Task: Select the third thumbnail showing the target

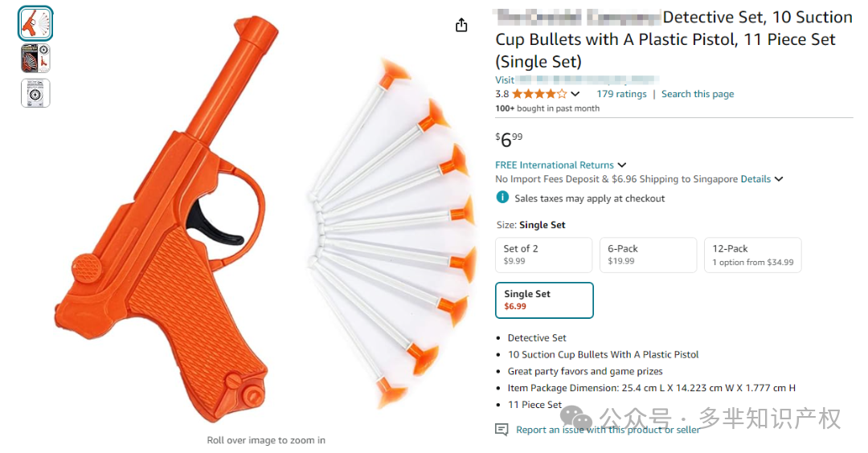Action: 35,93
